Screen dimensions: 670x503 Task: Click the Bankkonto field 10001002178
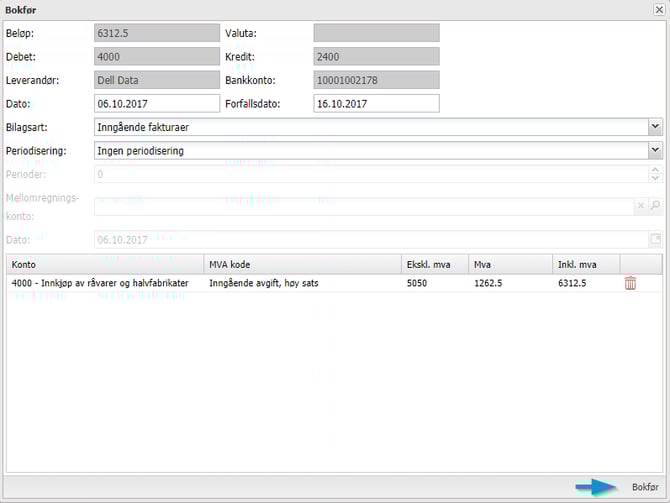click(376, 80)
